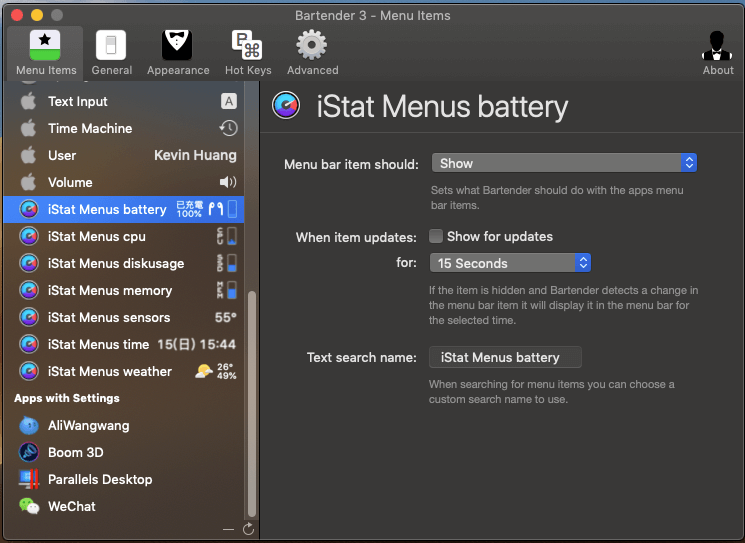This screenshot has height=543, width=745.
Task: Click the Time Machine clock preview icon
Action: coord(229,128)
